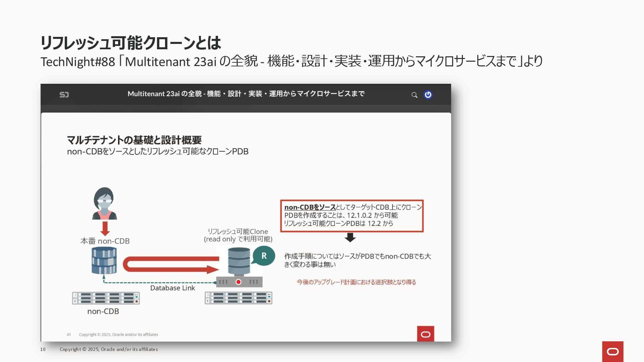The width and height of the screenshot is (644, 362).
Task: Click underlined text 'non-CDBをソース'
Action: tap(310, 207)
